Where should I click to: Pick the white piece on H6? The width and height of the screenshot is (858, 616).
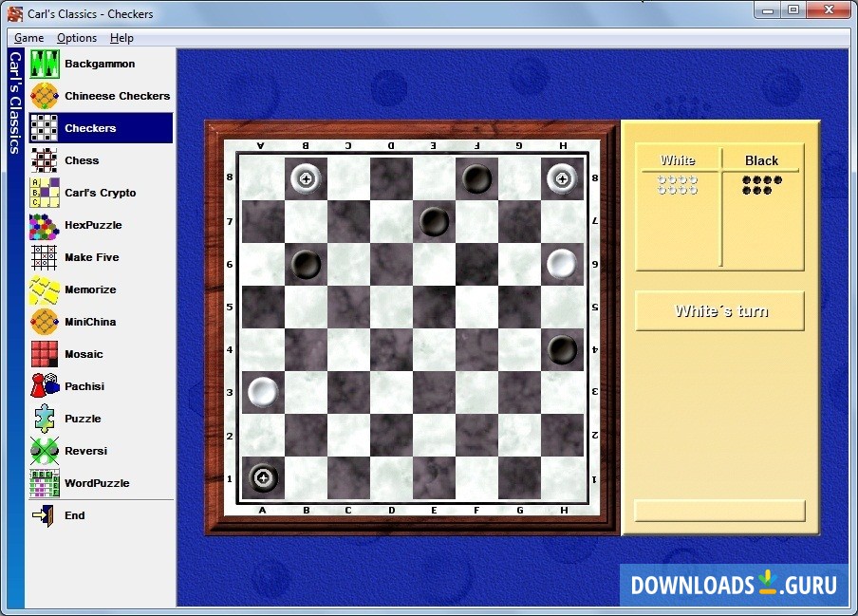click(x=562, y=264)
